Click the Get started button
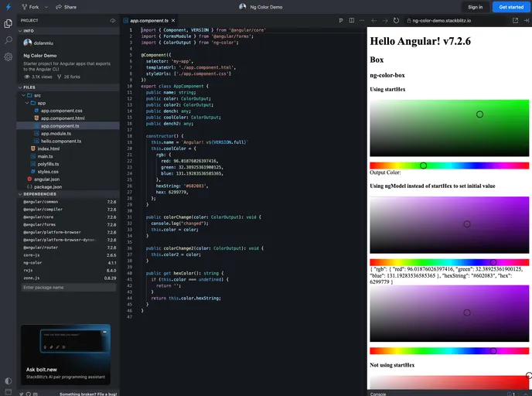The image size is (532, 396). point(511,7)
